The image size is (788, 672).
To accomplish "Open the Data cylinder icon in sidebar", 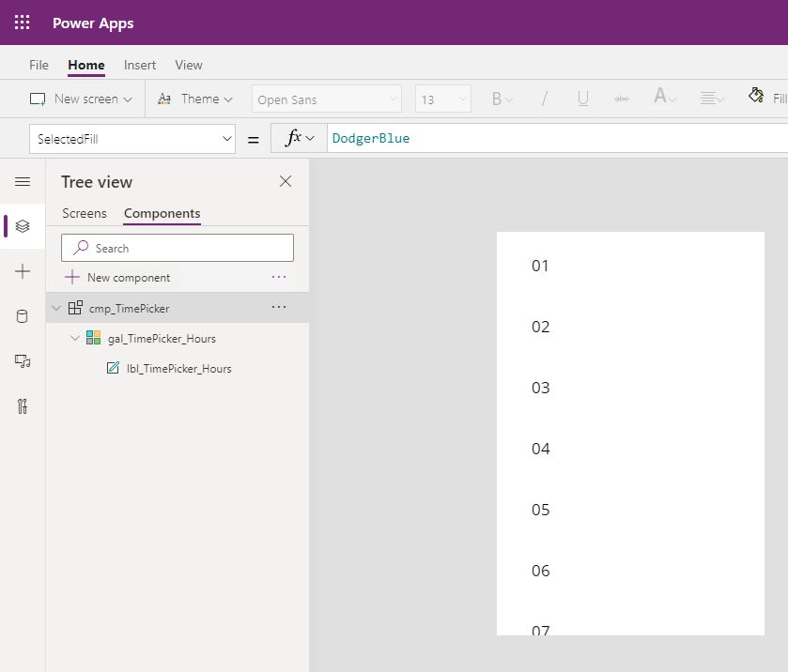I will point(23,316).
